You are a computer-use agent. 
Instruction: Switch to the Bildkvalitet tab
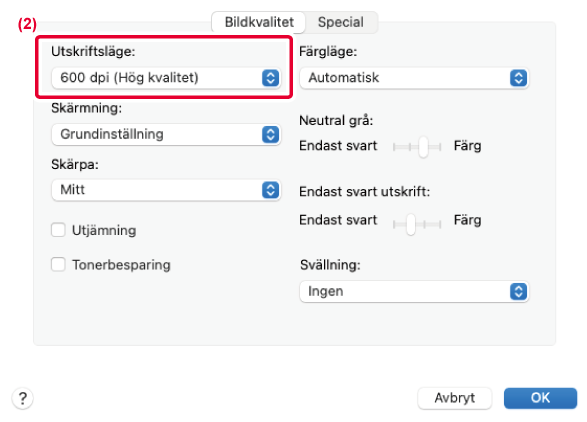pos(259,22)
